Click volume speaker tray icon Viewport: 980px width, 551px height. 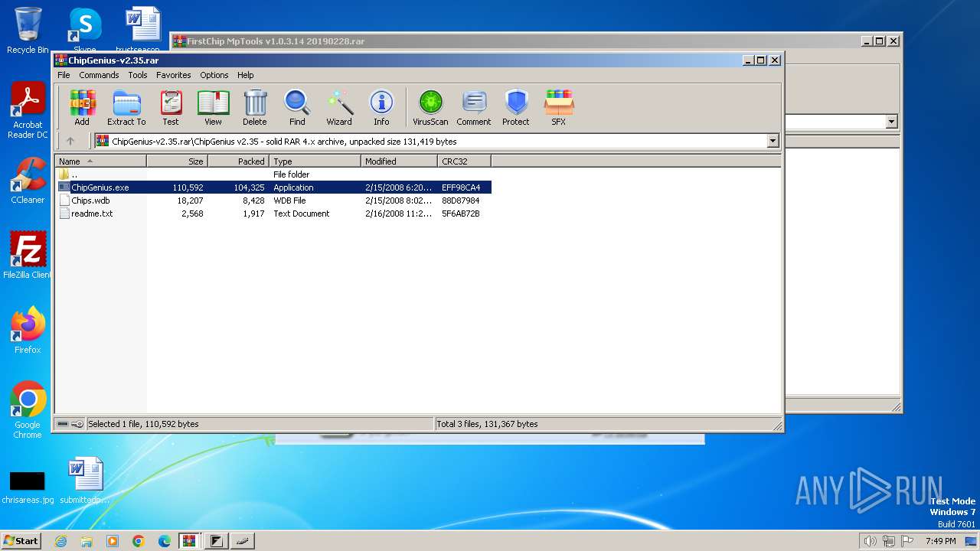pos(870,541)
